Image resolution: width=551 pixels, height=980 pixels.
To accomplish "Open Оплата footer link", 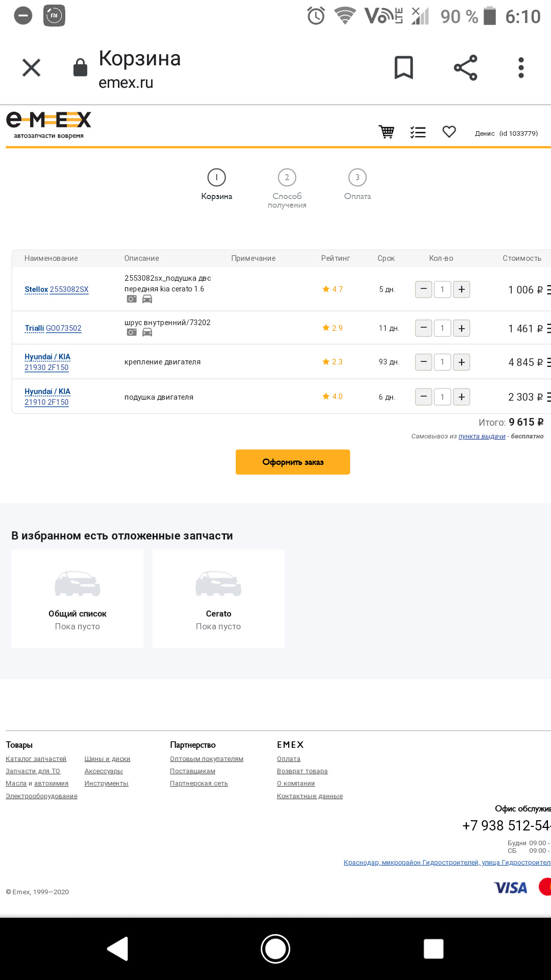I will click(x=289, y=759).
